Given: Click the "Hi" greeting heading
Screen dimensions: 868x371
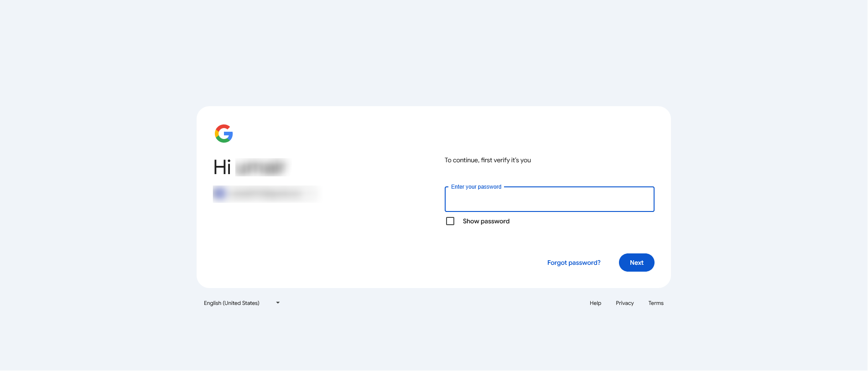Looking at the screenshot, I should (x=222, y=167).
